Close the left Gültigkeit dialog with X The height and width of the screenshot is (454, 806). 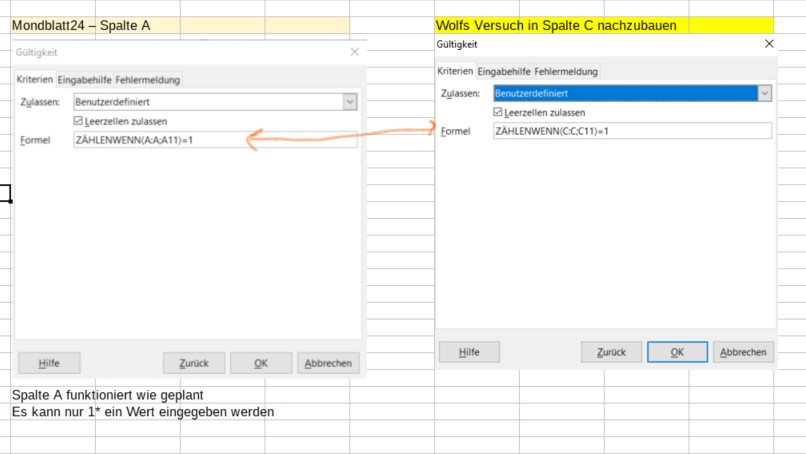point(354,51)
